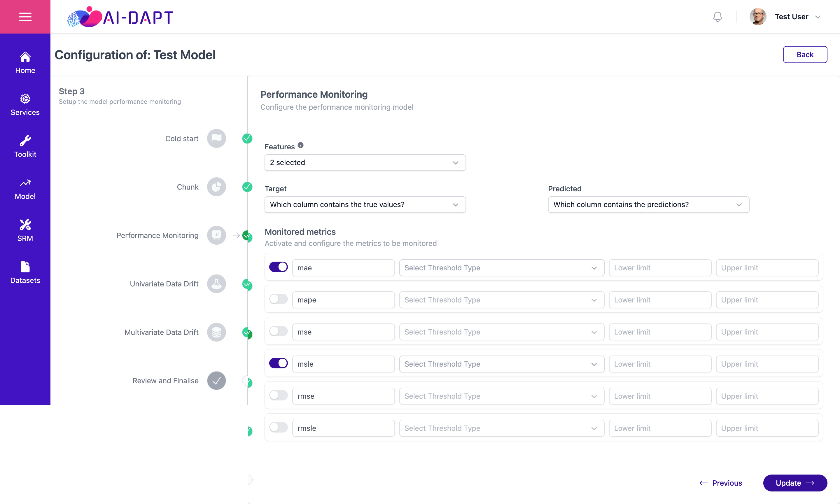This screenshot has height=504, width=840.
Task: Click Upper limit field for msle
Action: [x=767, y=364]
